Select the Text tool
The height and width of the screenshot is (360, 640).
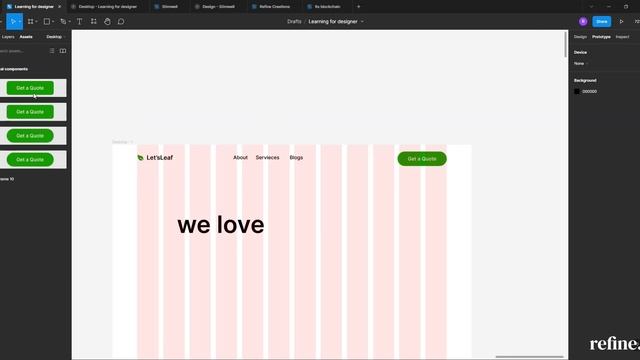pos(80,22)
